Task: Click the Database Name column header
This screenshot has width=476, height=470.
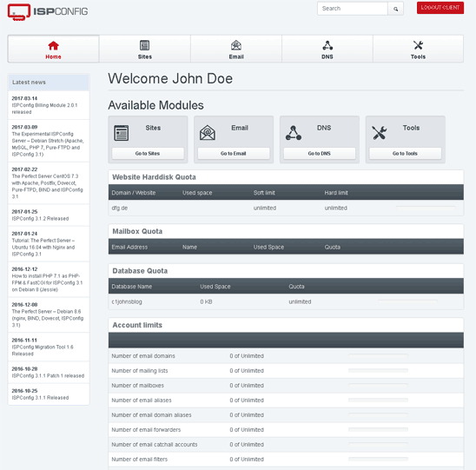Action: click(x=132, y=287)
